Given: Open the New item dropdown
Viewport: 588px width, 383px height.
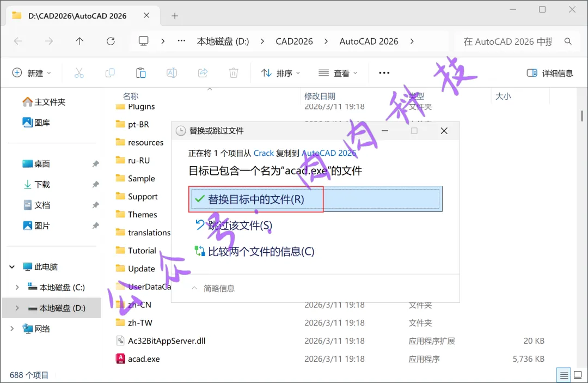Looking at the screenshot, I should 32,73.
